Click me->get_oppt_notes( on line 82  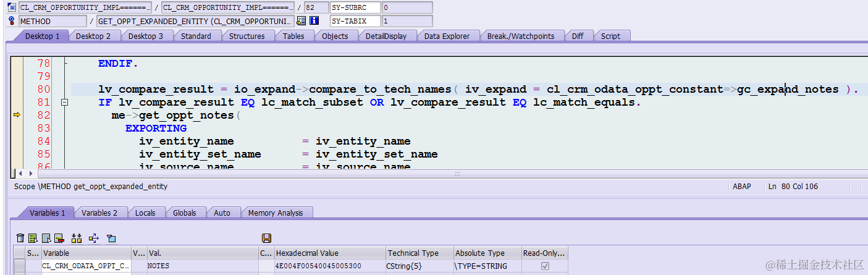[175, 116]
